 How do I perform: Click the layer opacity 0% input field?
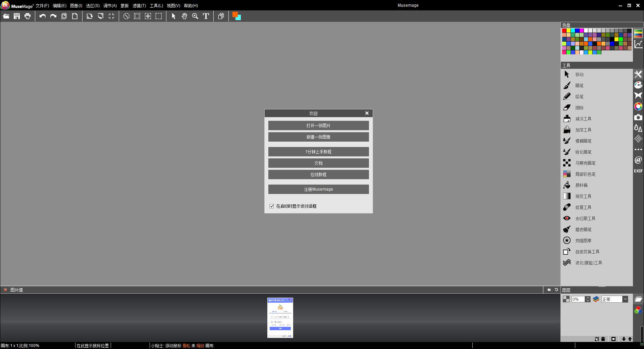pos(578,299)
